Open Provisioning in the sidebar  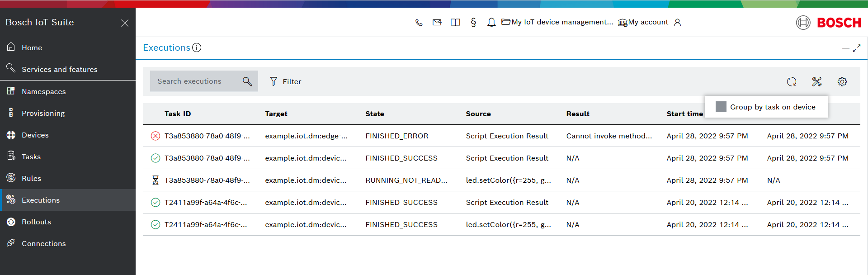click(68, 113)
